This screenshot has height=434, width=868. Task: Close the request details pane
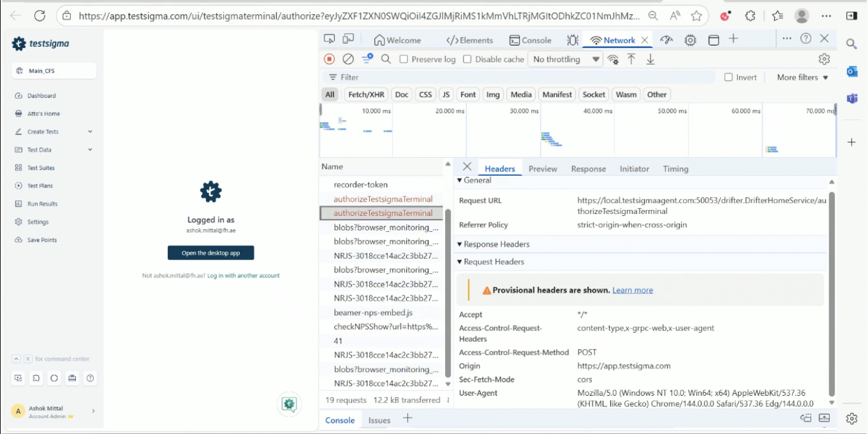467,166
